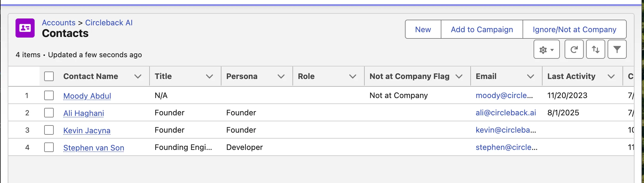The height and width of the screenshot is (183, 644).
Task: Select the Stephen van Son row checkbox
Action: (49, 147)
